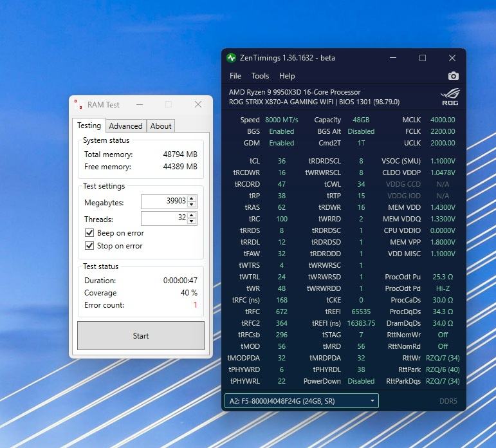Click the ZenTimings app logo icon

(231, 58)
